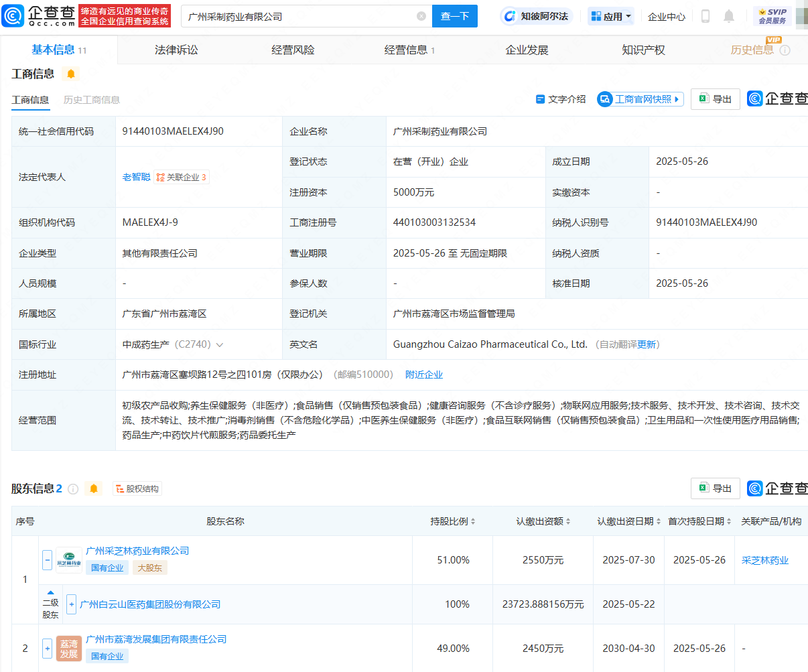Click the 49.00% shareholding cell
Screen dimensions: 808x672
453,649
